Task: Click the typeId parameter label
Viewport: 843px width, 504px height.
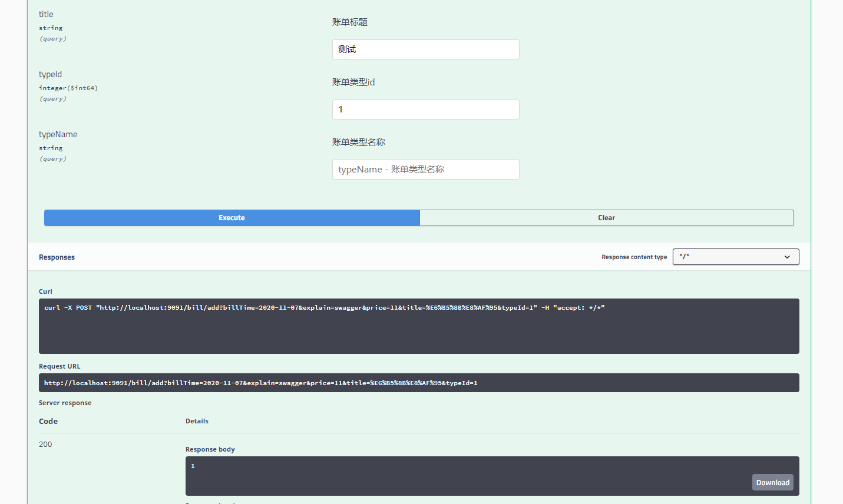Action: coord(50,74)
